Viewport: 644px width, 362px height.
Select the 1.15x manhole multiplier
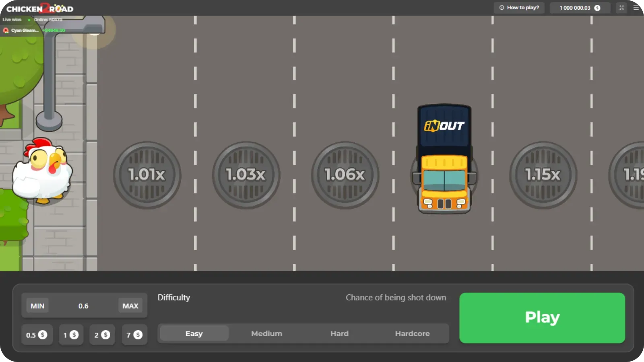click(x=543, y=175)
